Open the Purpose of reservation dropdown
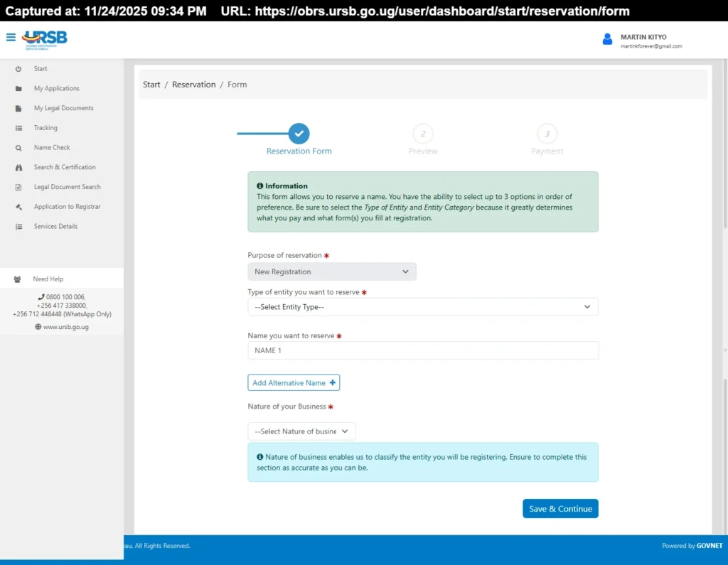728x565 pixels. click(x=331, y=271)
